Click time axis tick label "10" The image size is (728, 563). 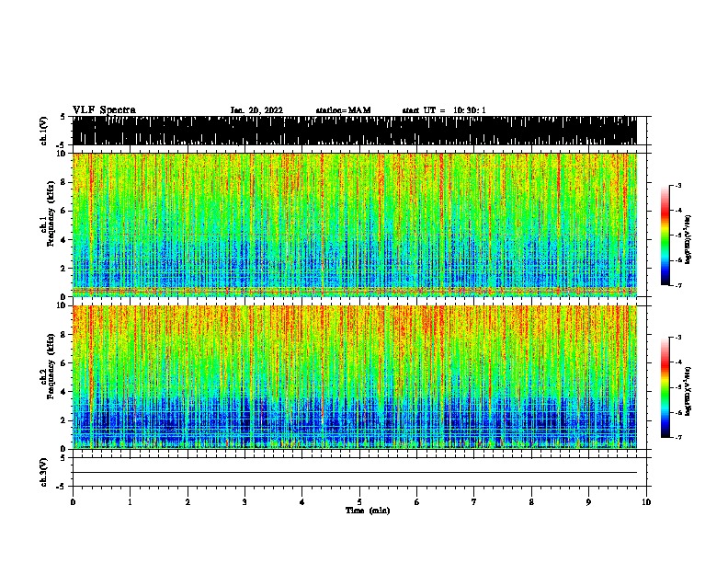[646, 501]
